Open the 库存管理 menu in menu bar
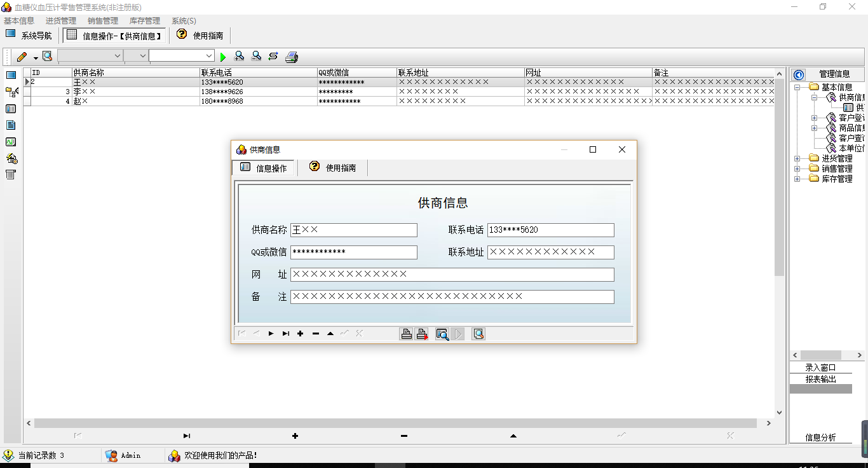This screenshot has width=868, height=468. coord(145,21)
